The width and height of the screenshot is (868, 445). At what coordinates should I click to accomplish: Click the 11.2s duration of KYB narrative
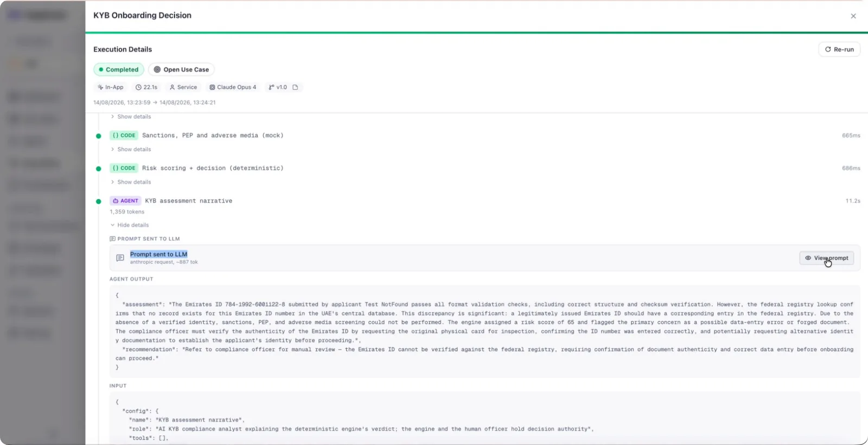click(853, 201)
